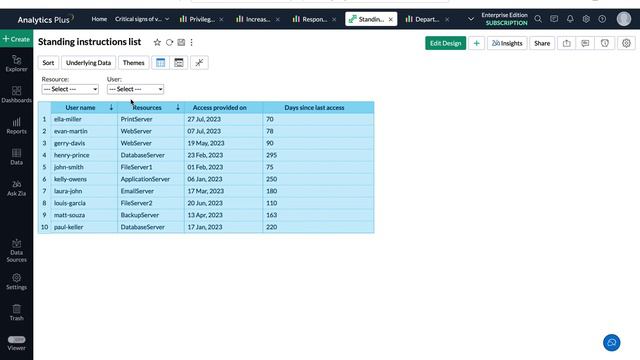
Task: Sort by Resources column arrow
Action: (x=178, y=107)
